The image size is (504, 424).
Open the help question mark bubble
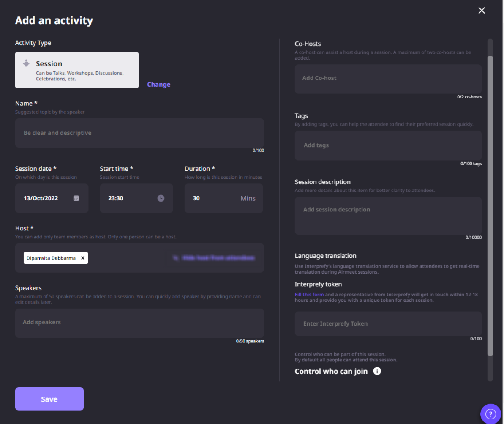pos(490,412)
